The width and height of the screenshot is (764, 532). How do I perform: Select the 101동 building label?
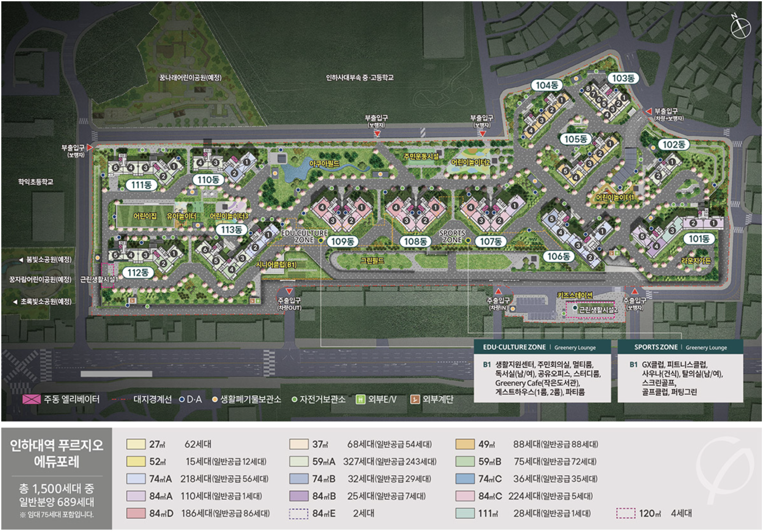click(x=699, y=239)
